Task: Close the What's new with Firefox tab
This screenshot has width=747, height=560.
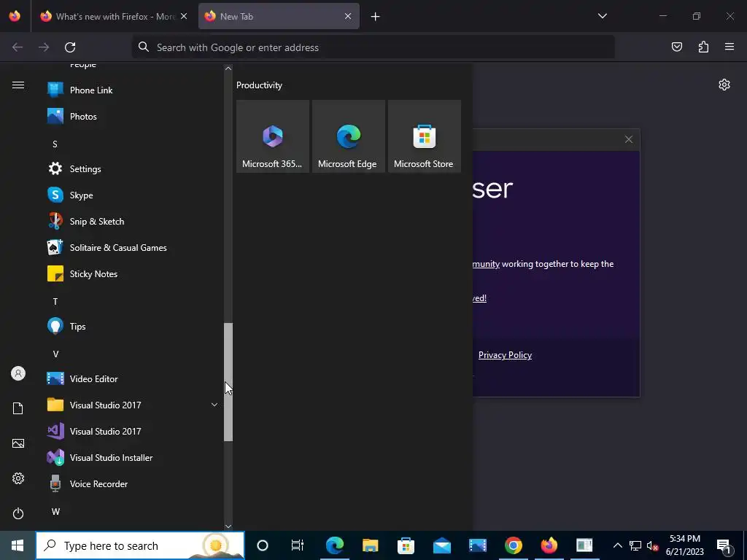Action: [x=184, y=16]
